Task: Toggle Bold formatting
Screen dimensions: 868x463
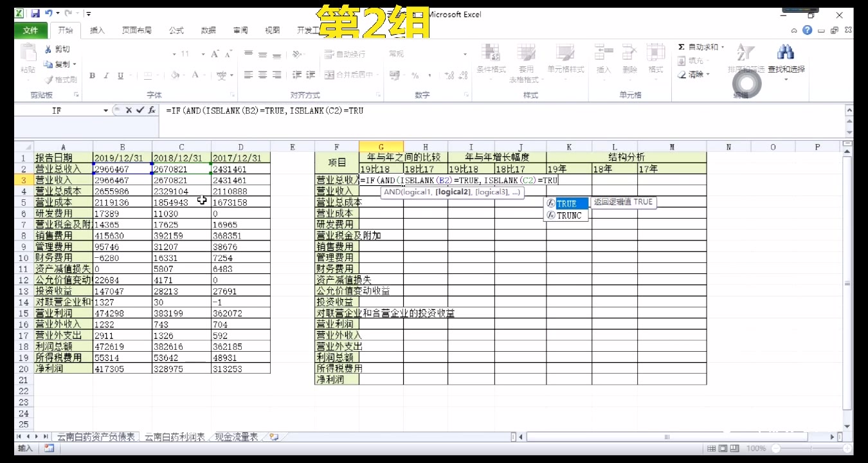Action: click(92, 75)
